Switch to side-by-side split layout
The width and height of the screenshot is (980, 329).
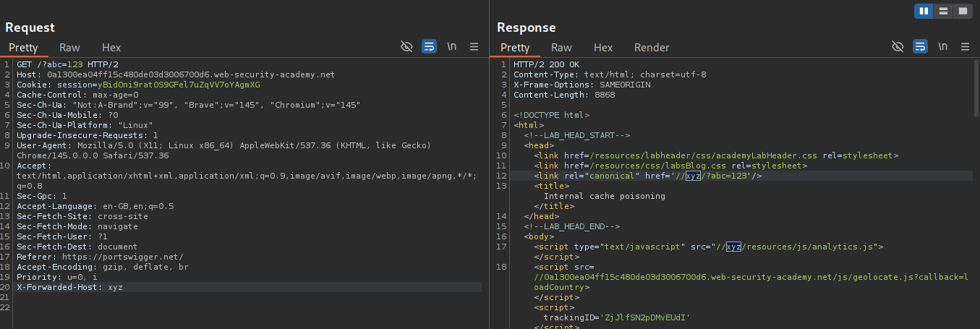coord(924,11)
